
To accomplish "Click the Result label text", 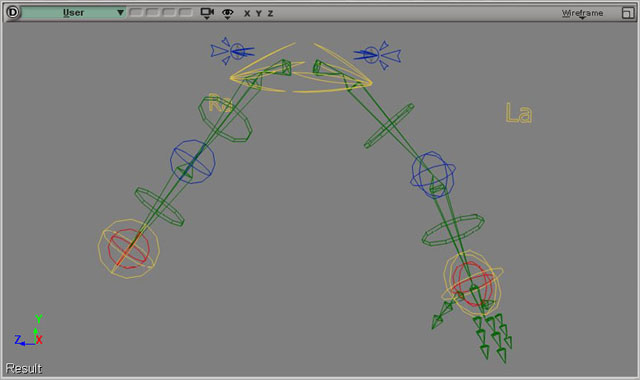I will [x=24, y=369].
